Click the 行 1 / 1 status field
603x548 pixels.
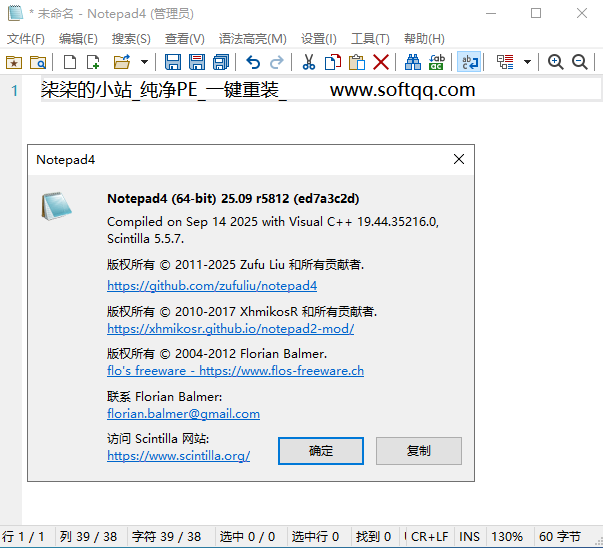(23, 537)
